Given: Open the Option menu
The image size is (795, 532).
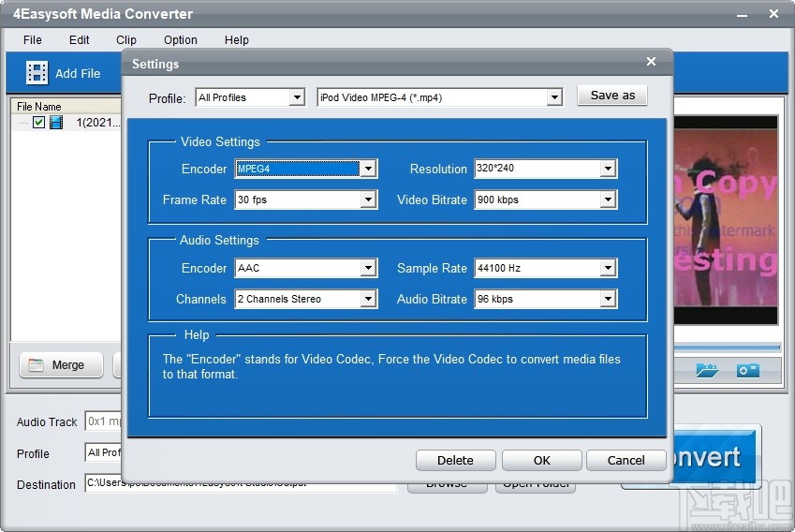Looking at the screenshot, I should point(181,40).
